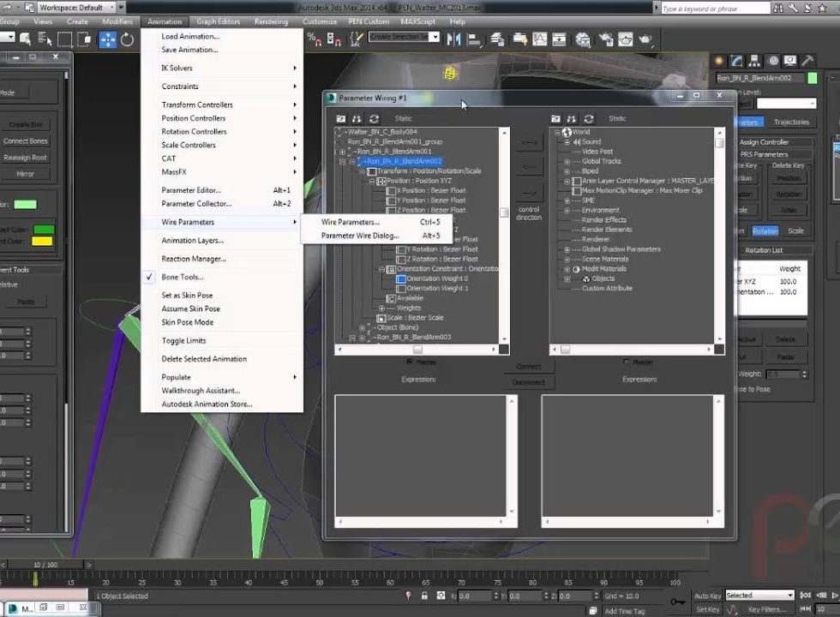The height and width of the screenshot is (617, 840).
Task: Refresh the left tree view in Parameter Wiring
Action: pyautogui.click(x=374, y=118)
